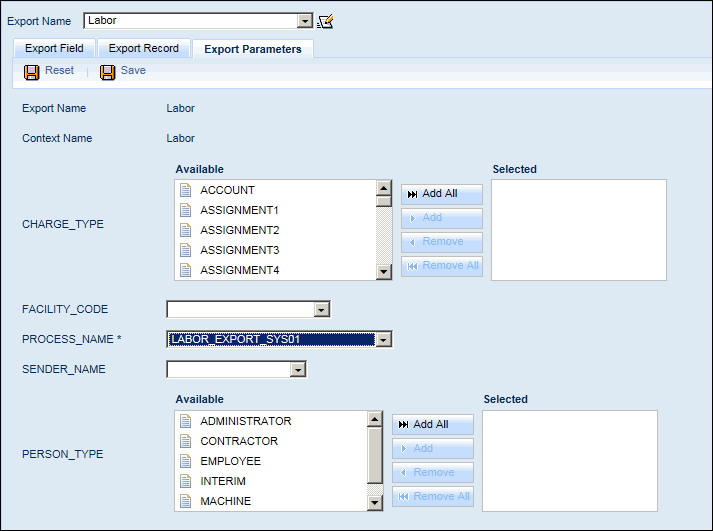
Task: Open the Export Record tab
Action: 144,48
